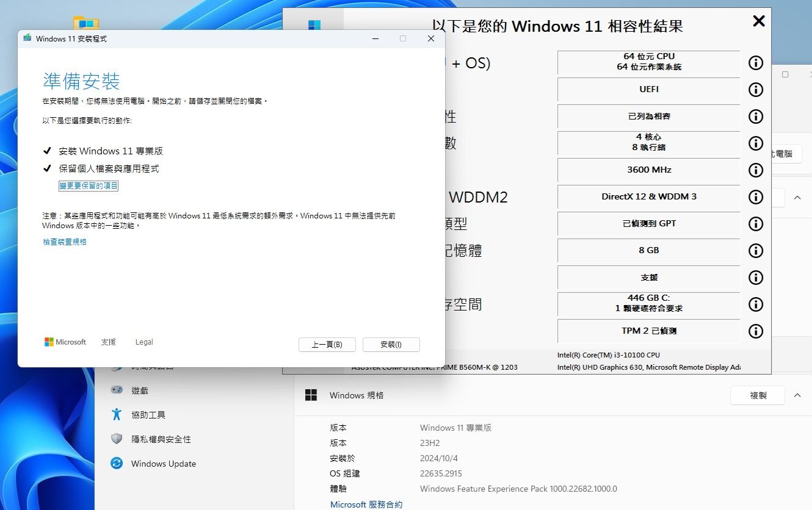Collapse the device specs section chevron in Settings

tap(797, 198)
